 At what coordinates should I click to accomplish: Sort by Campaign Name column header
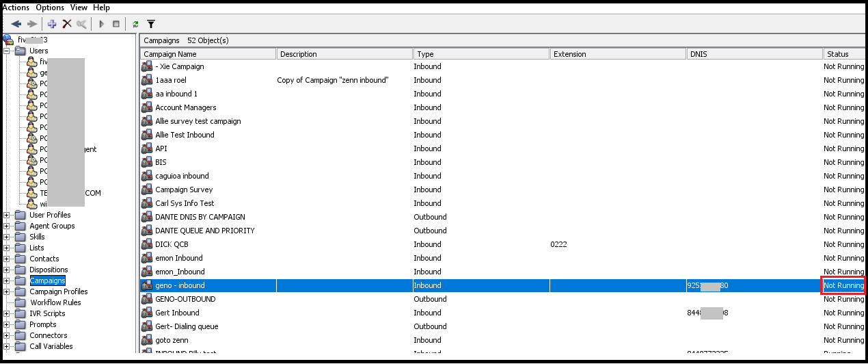pos(208,54)
